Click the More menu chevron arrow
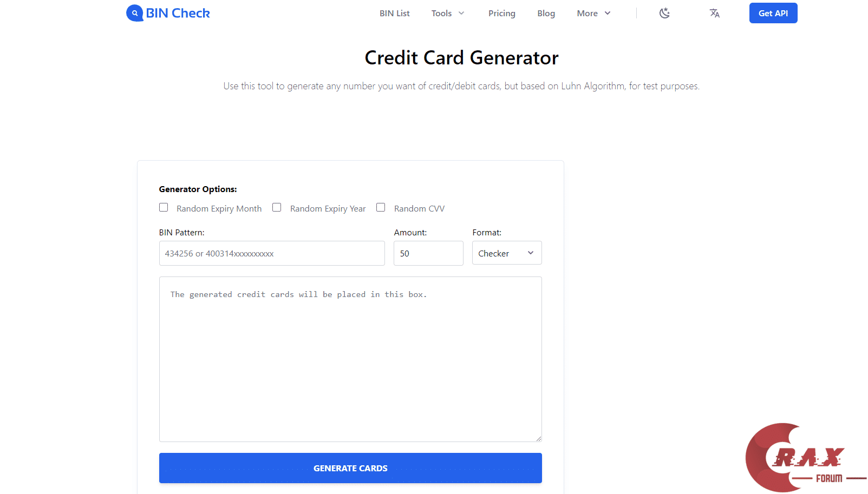Screen dimensions: 868x494 pyautogui.click(x=608, y=13)
